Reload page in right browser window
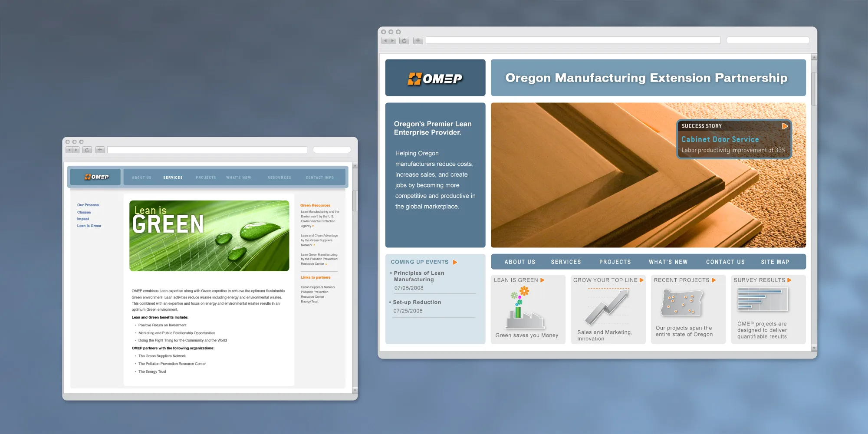 pyautogui.click(x=404, y=41)
